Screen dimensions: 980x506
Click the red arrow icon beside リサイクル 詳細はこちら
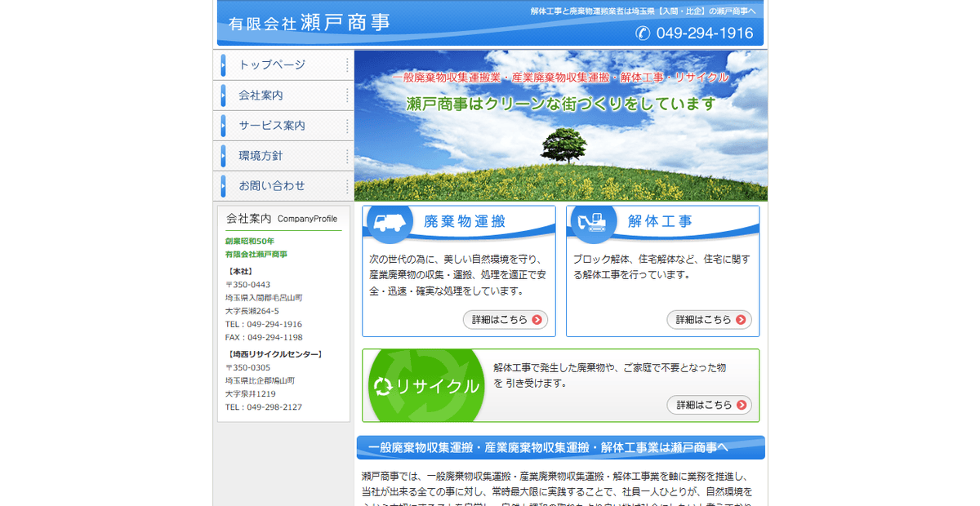coord(742,405)
